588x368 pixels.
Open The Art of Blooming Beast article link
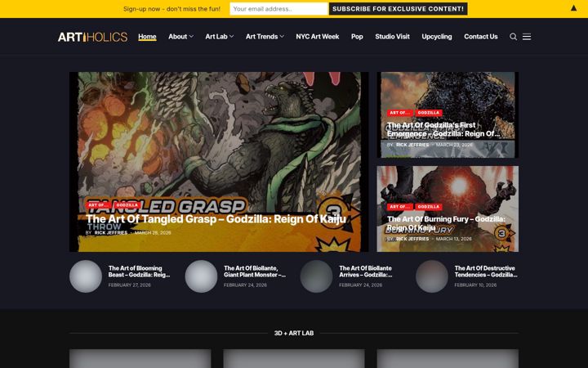tap(139, 272)
